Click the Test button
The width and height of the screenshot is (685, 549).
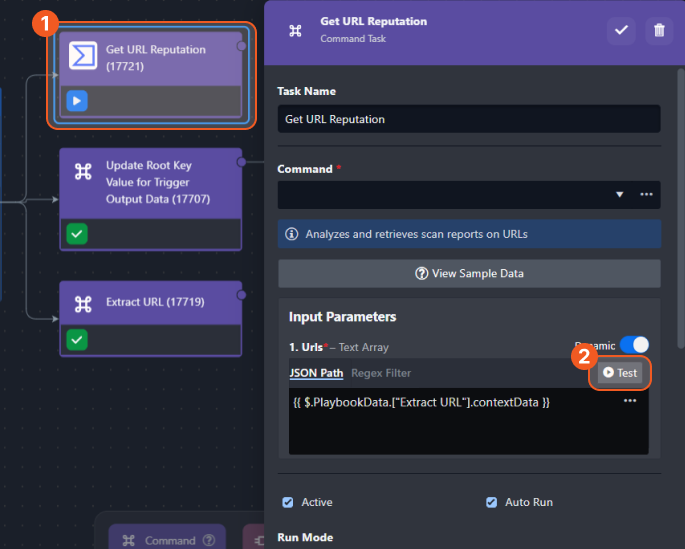tap(620, 373)
